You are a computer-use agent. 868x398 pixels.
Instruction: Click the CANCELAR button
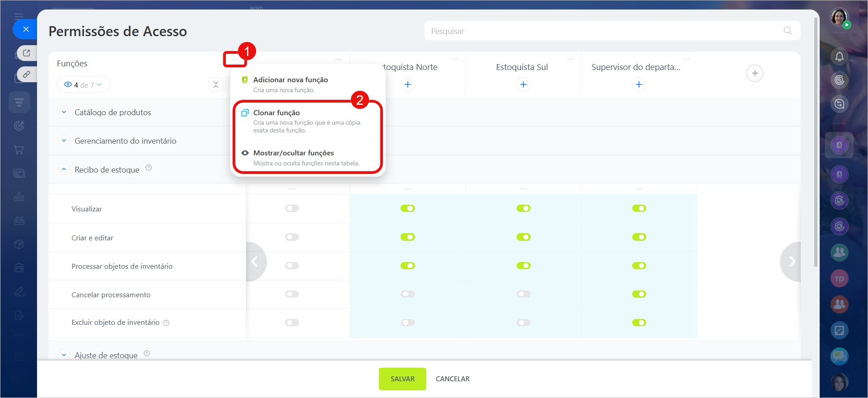[452, 379]
